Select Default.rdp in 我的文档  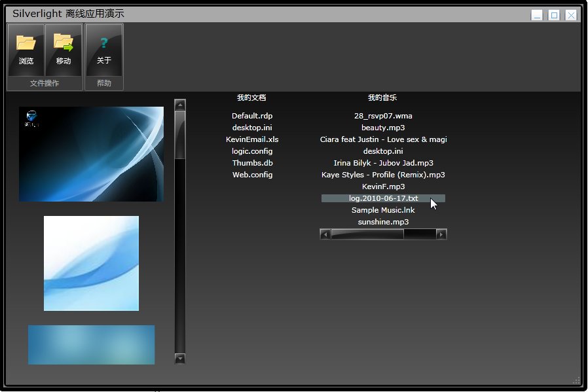[252, 116]
